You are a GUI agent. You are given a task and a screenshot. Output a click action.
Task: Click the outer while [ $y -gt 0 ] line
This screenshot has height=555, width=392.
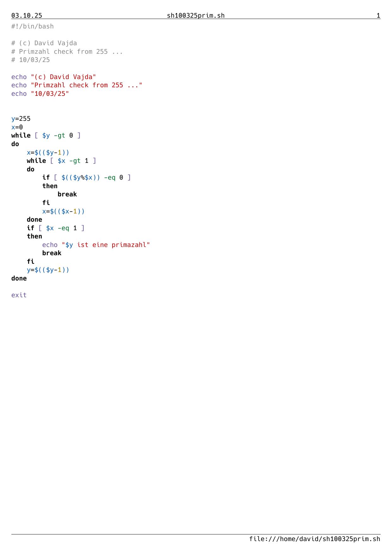point(46,135)
